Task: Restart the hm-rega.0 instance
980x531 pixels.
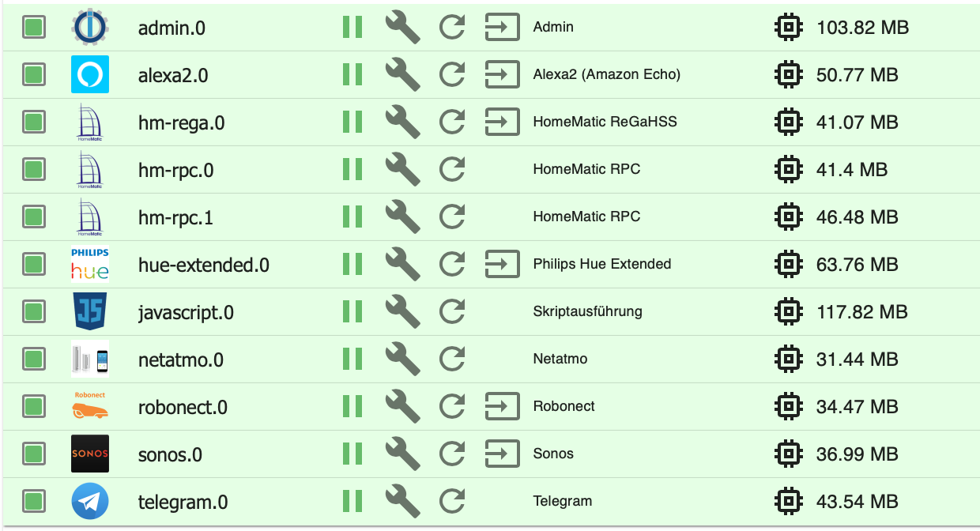Action: tap(452, 122)
